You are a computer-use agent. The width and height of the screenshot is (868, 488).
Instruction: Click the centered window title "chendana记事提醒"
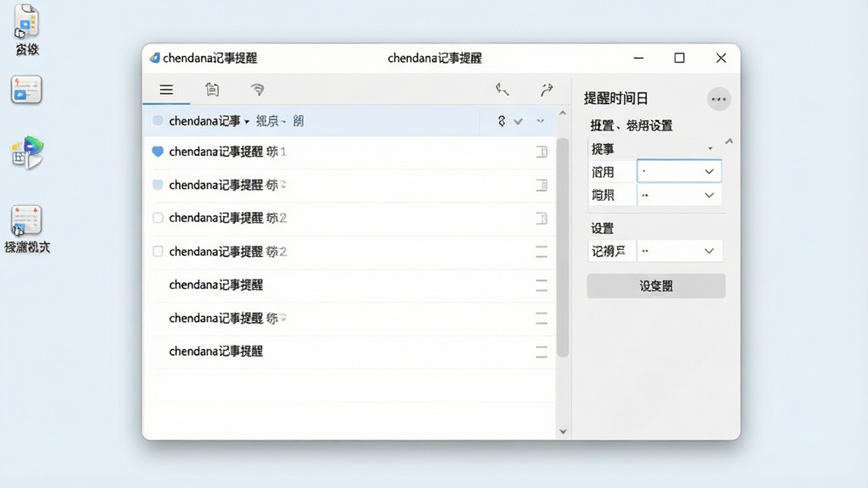[435, 58]
